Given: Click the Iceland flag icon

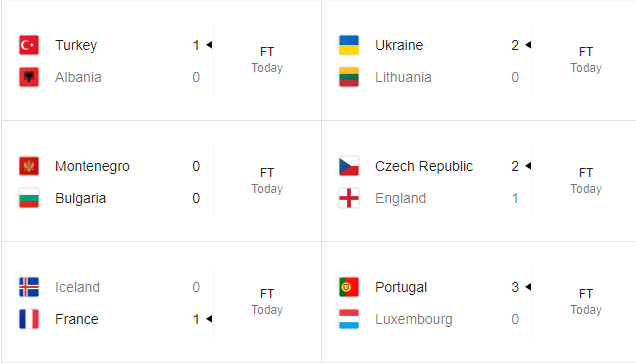Looking at the screenshot, I should click(x=29, y=287).
